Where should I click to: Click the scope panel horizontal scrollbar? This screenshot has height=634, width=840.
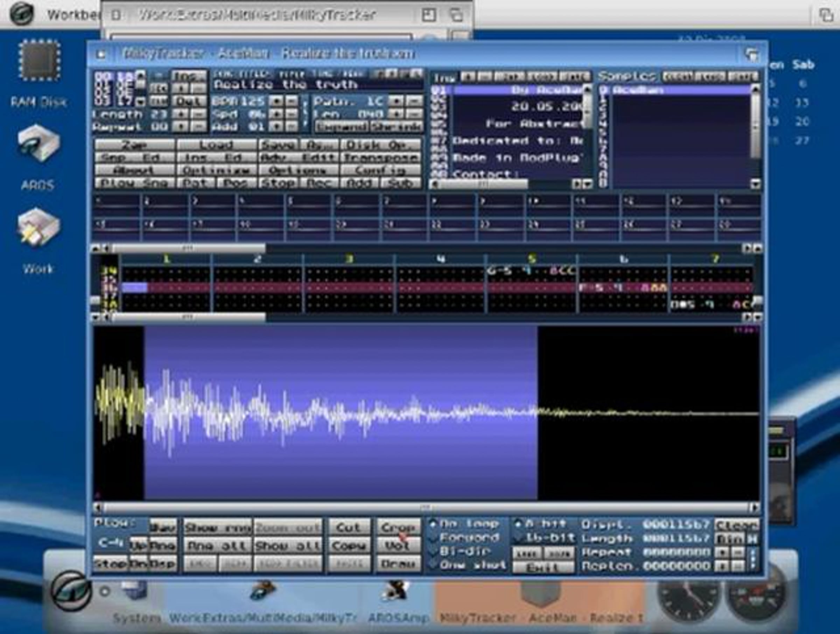pyautogui.click(x=188, y=249)
